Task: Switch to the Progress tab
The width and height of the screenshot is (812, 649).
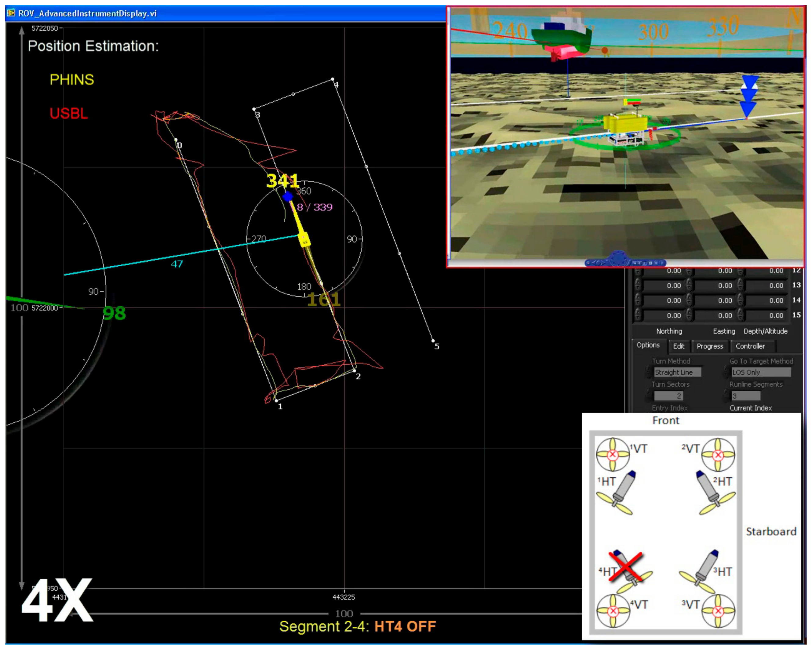Action: click(710, 346)
